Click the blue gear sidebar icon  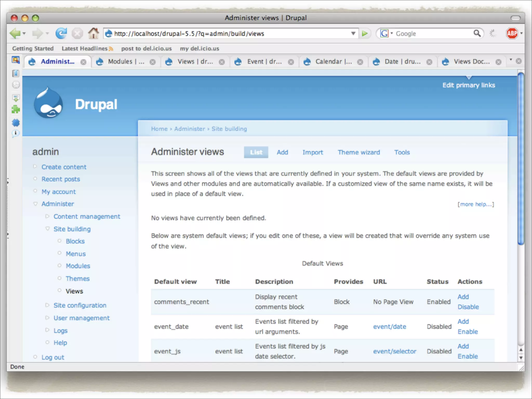[x=16, y=123]
